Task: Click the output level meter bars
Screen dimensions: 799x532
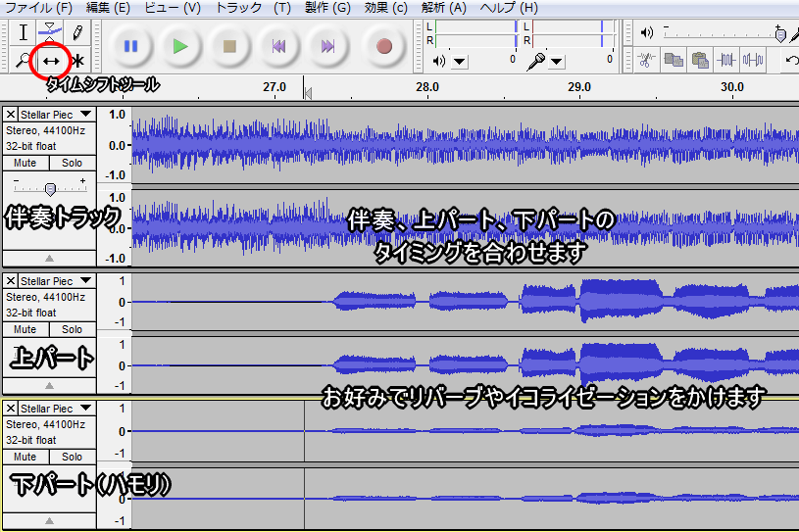Action: click(475, 33)
